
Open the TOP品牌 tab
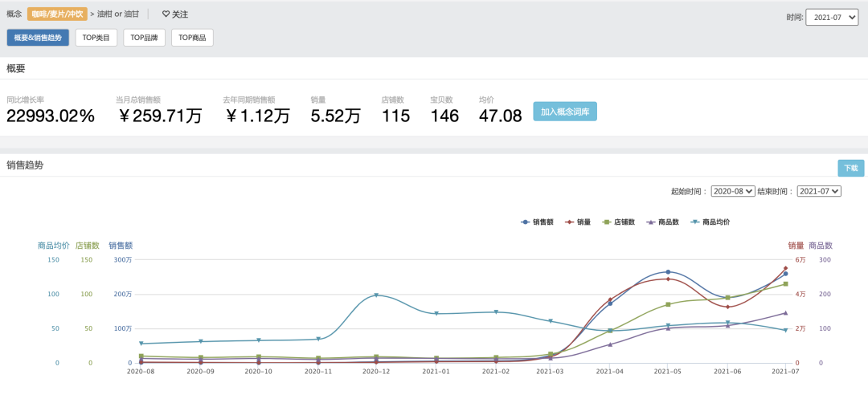click(x=145, y=38)
